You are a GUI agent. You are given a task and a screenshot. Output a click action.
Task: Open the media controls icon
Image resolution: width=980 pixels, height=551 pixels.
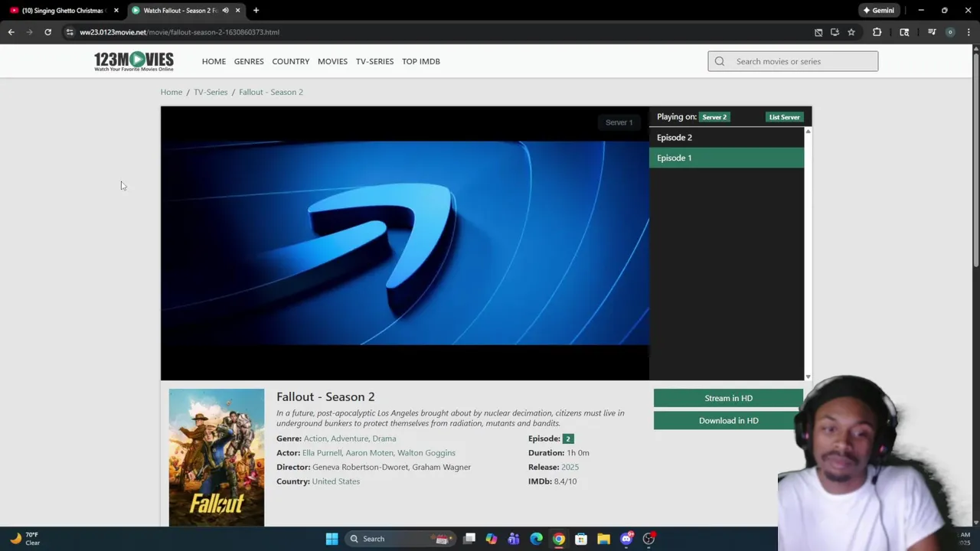932,32
